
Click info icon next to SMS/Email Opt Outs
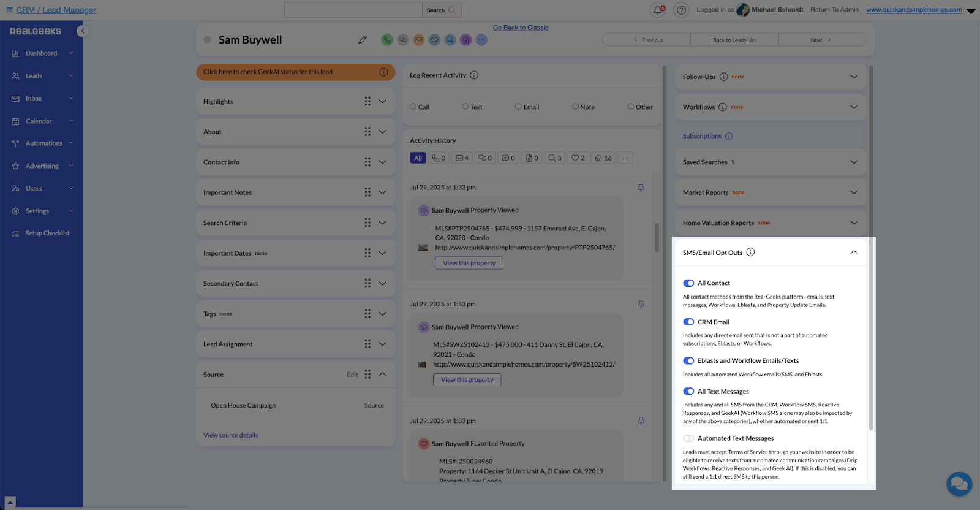(x=750, y=252)
